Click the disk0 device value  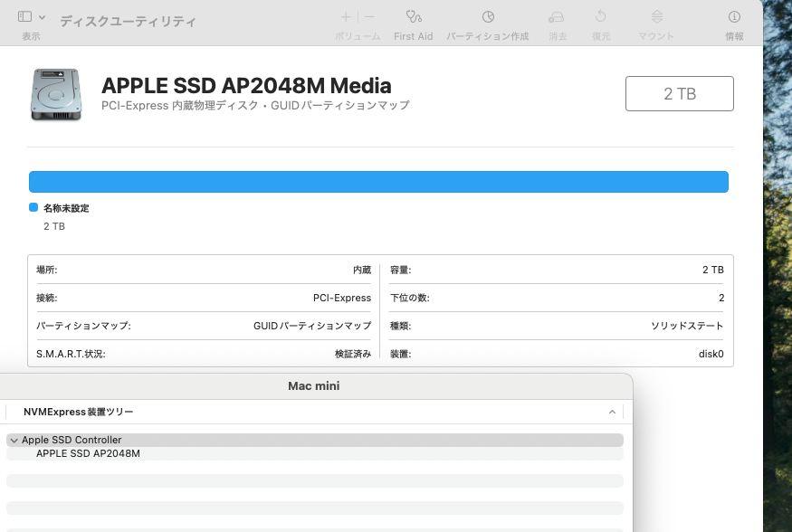(711, 354)
